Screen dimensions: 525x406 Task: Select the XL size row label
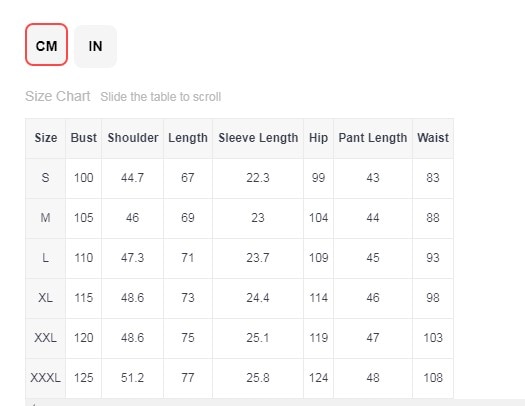(46, 298)
